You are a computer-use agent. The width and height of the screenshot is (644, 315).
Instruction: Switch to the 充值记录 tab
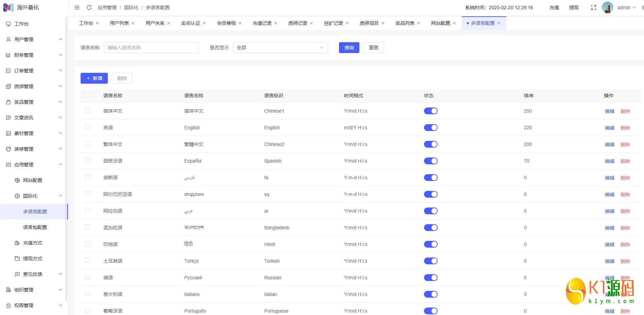coord(262,23)
